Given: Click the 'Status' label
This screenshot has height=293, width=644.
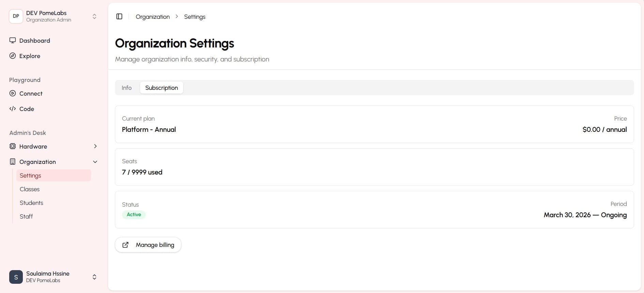Looking at the screenshot, I should [x=130, y=205].
